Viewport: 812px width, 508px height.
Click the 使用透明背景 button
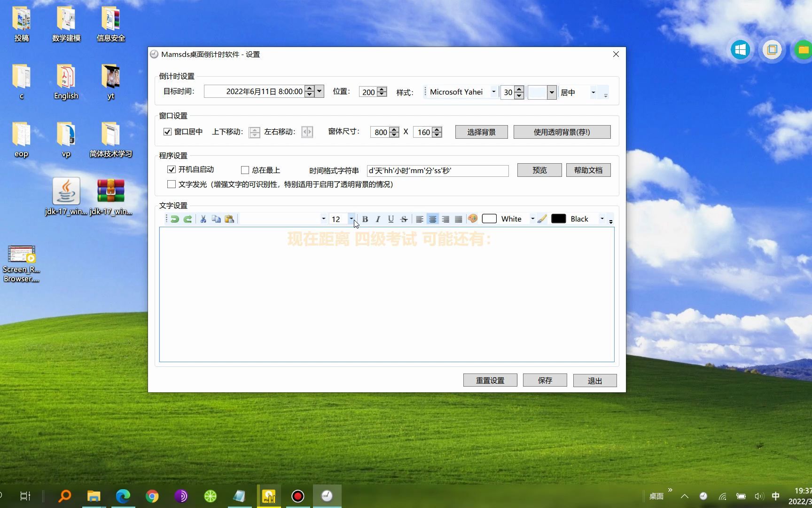pyautogui.click(x=562, y=132)
